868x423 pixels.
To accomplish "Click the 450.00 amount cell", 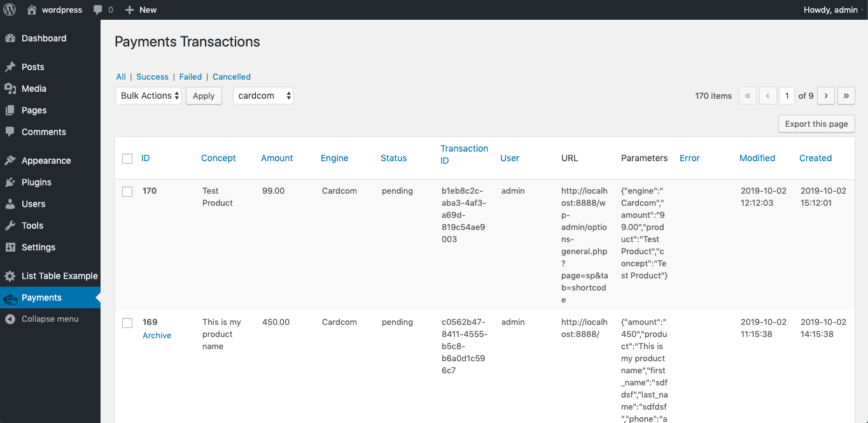I will click(276, 322).
